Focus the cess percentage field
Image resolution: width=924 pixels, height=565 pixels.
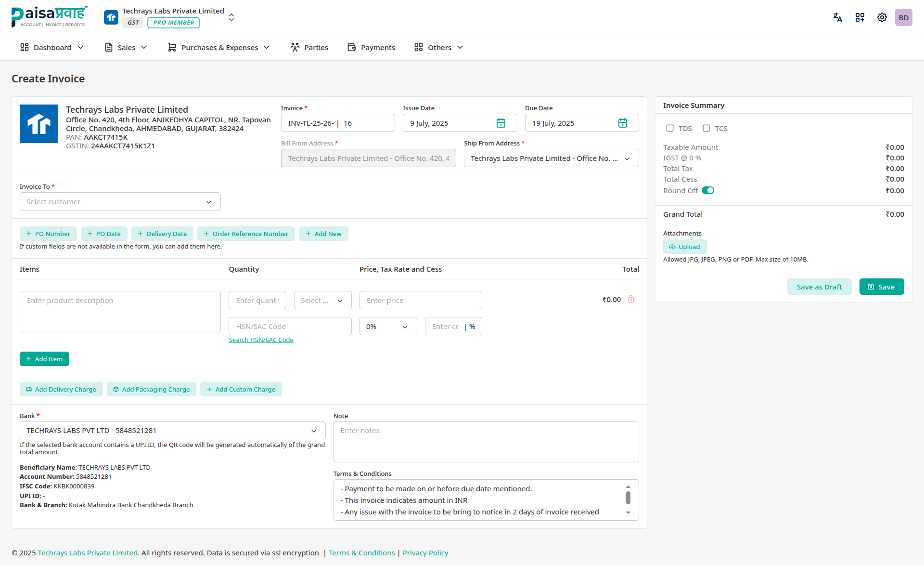(x=453, y=327)
